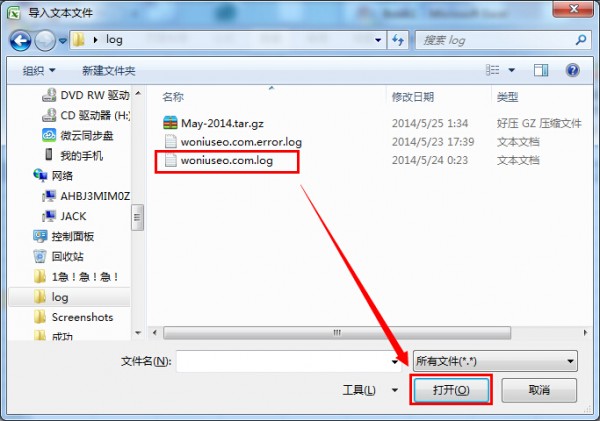Click the 打开(O) open button
Image resolution: width=600 pixels, height=421 pixels.
[x=451, y=390]
